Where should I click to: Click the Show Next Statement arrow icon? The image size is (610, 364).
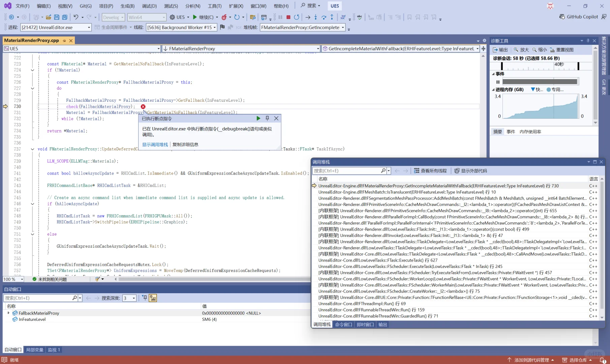pos(308,17)
